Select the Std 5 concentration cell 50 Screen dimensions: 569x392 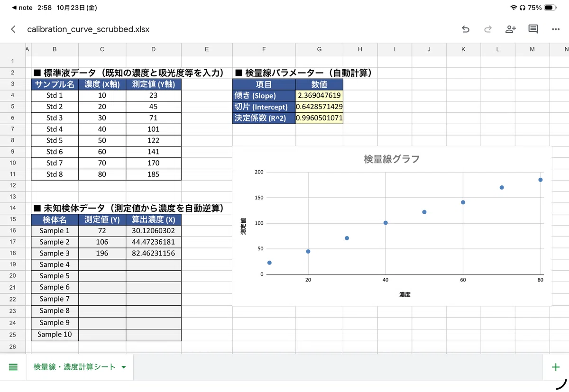pyautogui.click(x=102, y=140)
